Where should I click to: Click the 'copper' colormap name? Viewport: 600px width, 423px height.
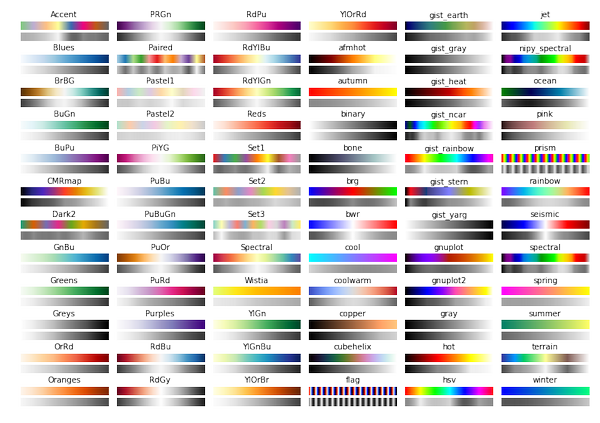(x=352, y=314)
